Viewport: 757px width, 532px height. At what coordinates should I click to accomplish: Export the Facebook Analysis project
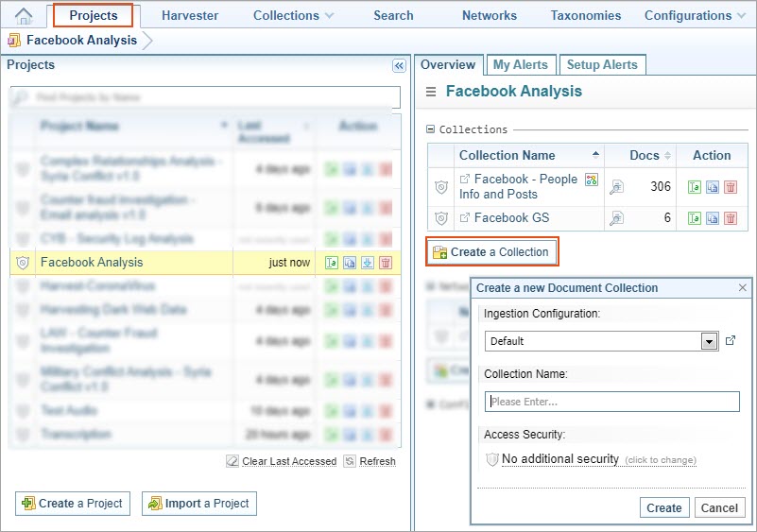(x=368, y=263)
